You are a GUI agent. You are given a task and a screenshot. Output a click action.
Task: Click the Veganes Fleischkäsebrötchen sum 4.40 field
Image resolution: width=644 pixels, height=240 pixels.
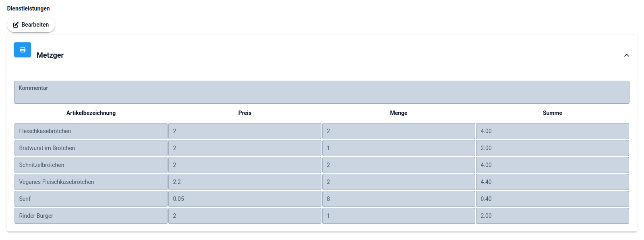pyautogui.click(x=552, y=182)
